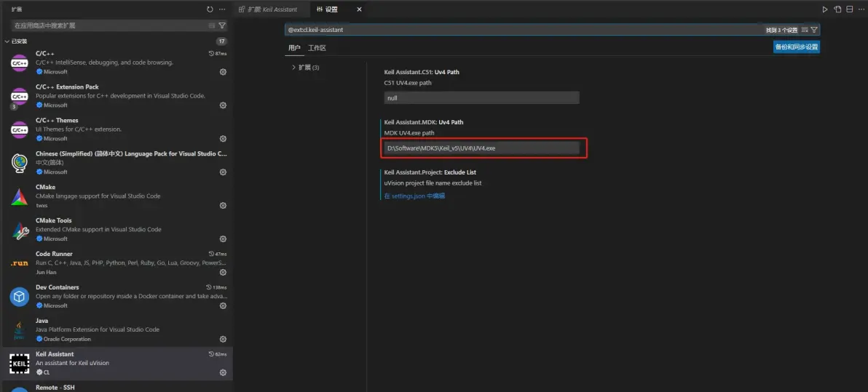Open the extensions panel more actions menu

coord(222,9)
